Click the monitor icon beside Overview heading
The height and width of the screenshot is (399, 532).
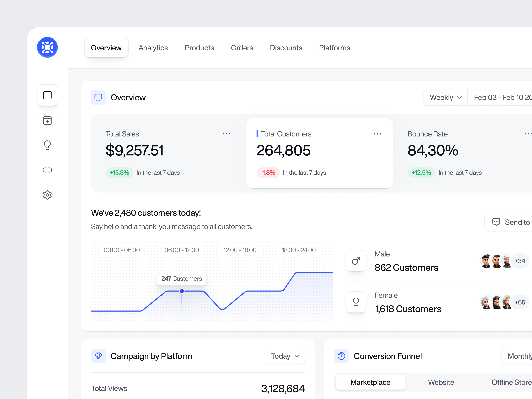pos(98,97)
